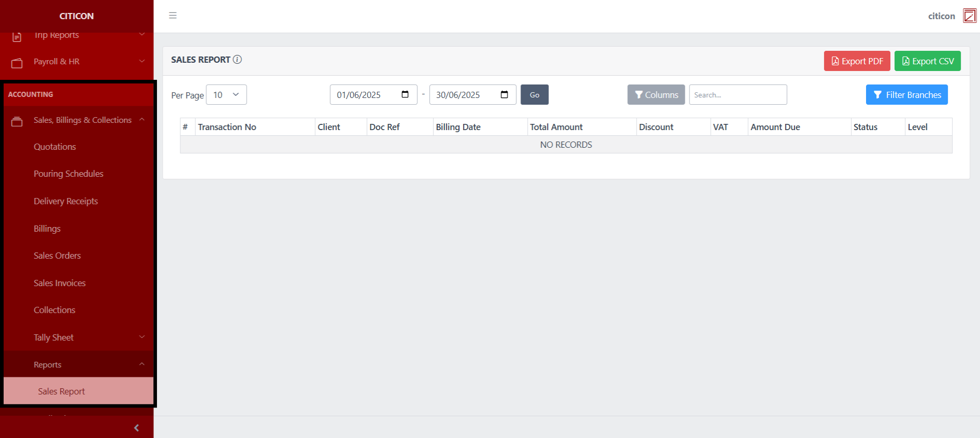
Task: Click the Discount column header
Action: point(673,127)
